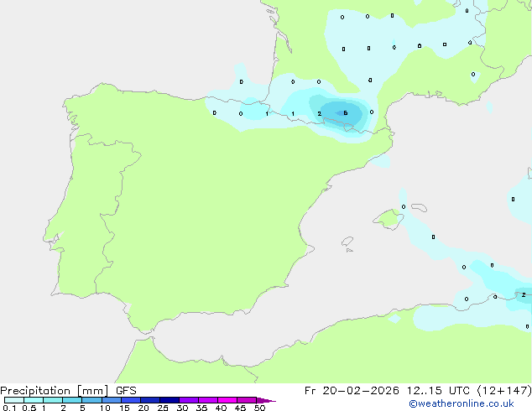Viewport: 532px width, 411px height.
Task: Click the 'Precipitation [mm]' title text
Action: [x=55, y=391]
